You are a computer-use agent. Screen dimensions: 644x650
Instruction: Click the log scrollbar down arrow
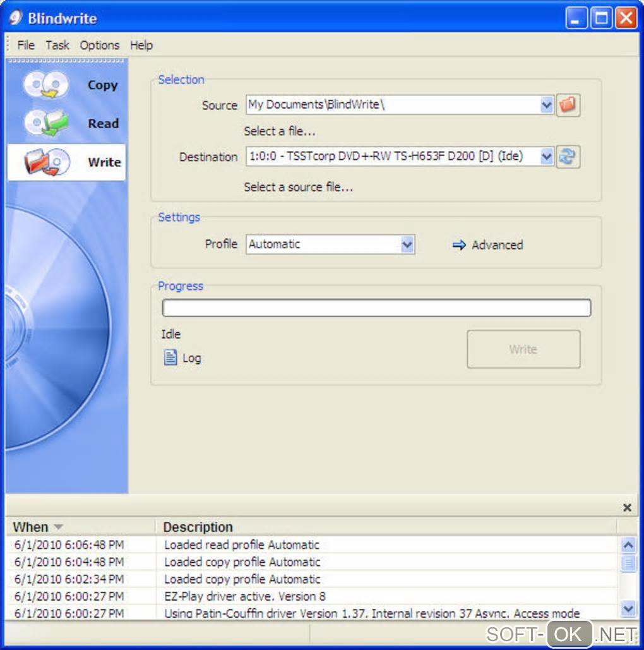(628, 608)
